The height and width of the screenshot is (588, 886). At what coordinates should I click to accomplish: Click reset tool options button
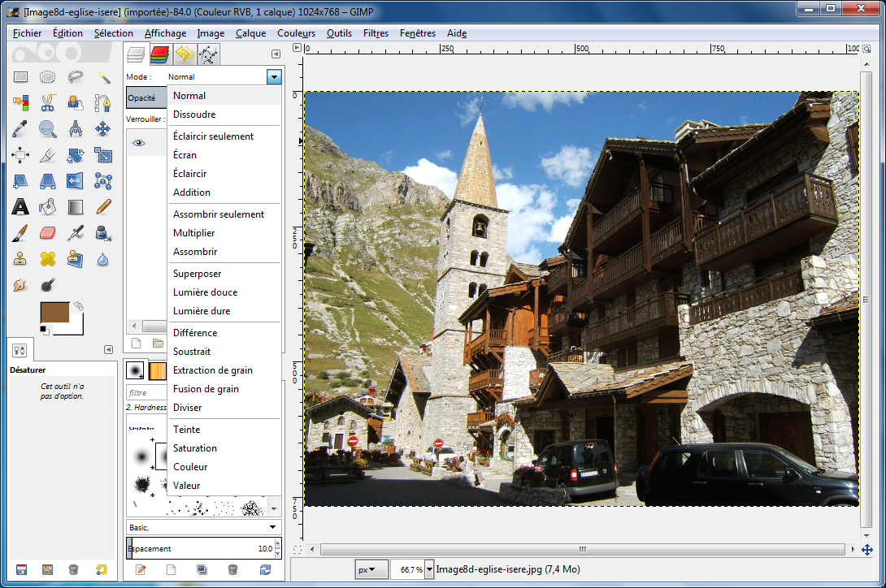(101, 570)
